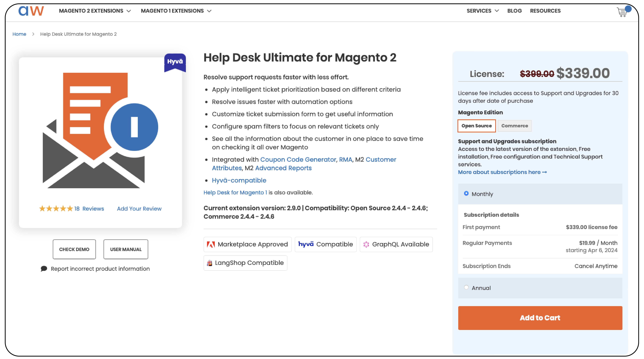The image size is (644, 359).
Task: Click Add Your Review link
Action: pyautogui.click(x=139, y=209)
